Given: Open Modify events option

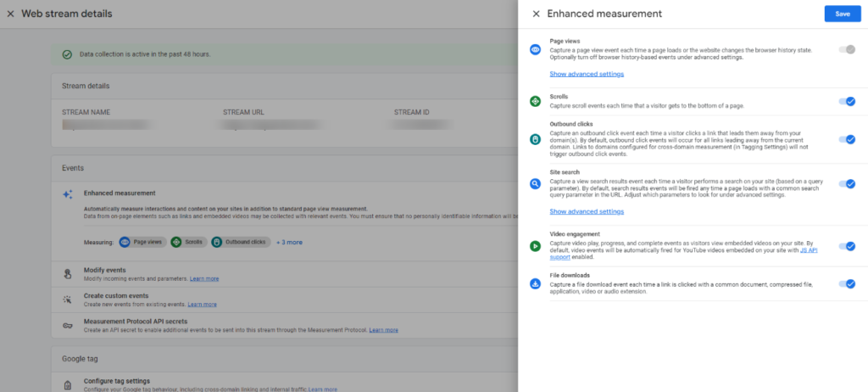Looking at the screenshot, I should 105,269.
